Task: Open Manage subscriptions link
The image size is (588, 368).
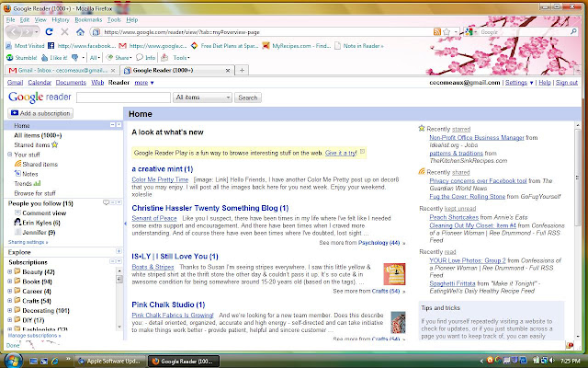Action: tap(34, 335)
